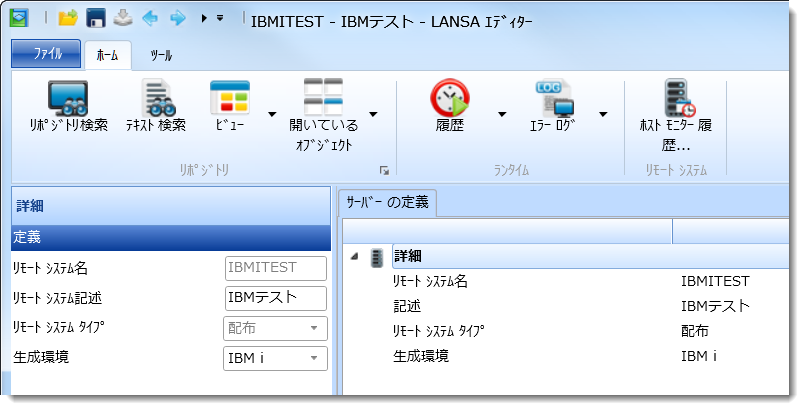Screen dimensions: 804x410
Task: Expand the 開いているオブジェクト dropdown arrow
Action: (x=373, y=114)
